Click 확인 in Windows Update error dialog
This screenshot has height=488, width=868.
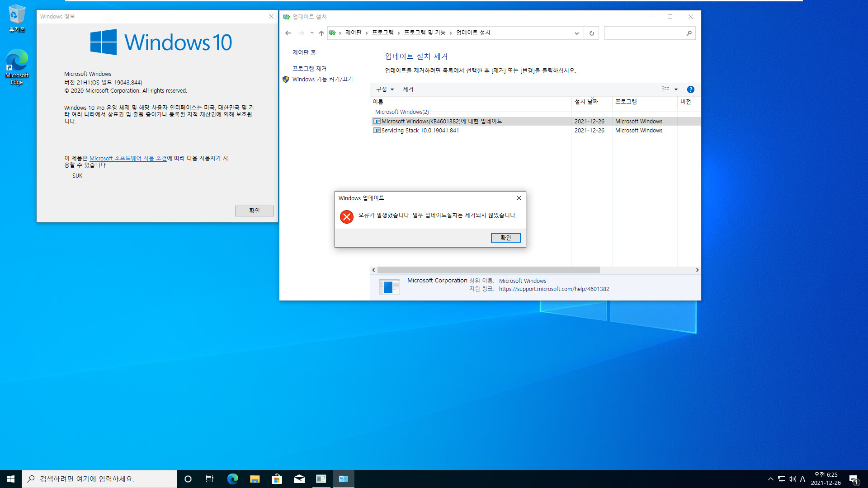click(x=505, y=238)
